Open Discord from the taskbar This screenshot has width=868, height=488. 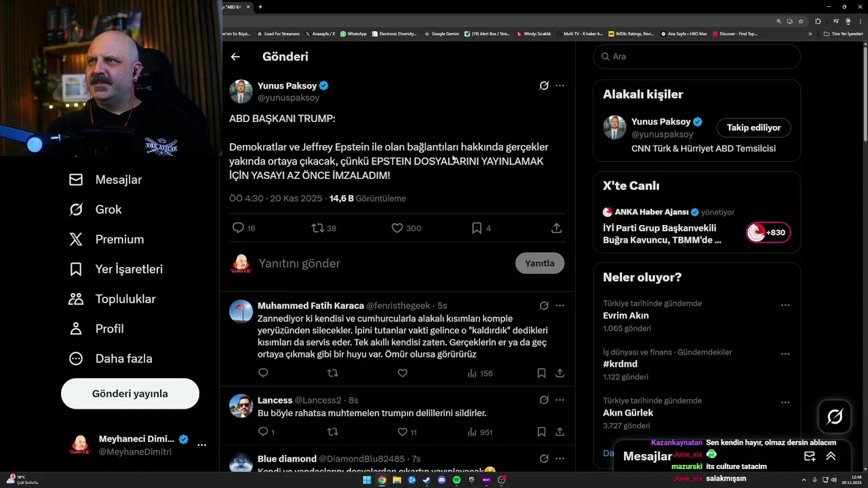tap(441, 480)
